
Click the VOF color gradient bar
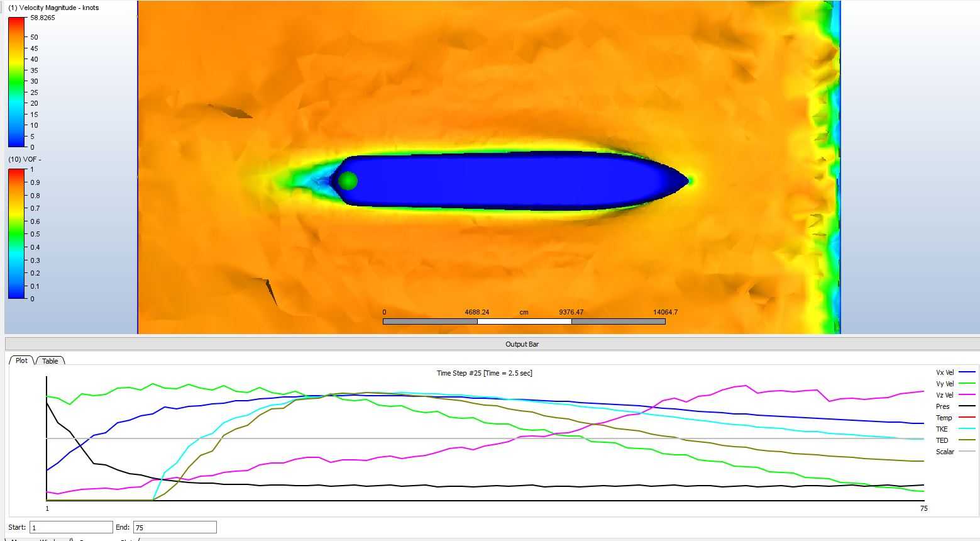coord(16,233)
